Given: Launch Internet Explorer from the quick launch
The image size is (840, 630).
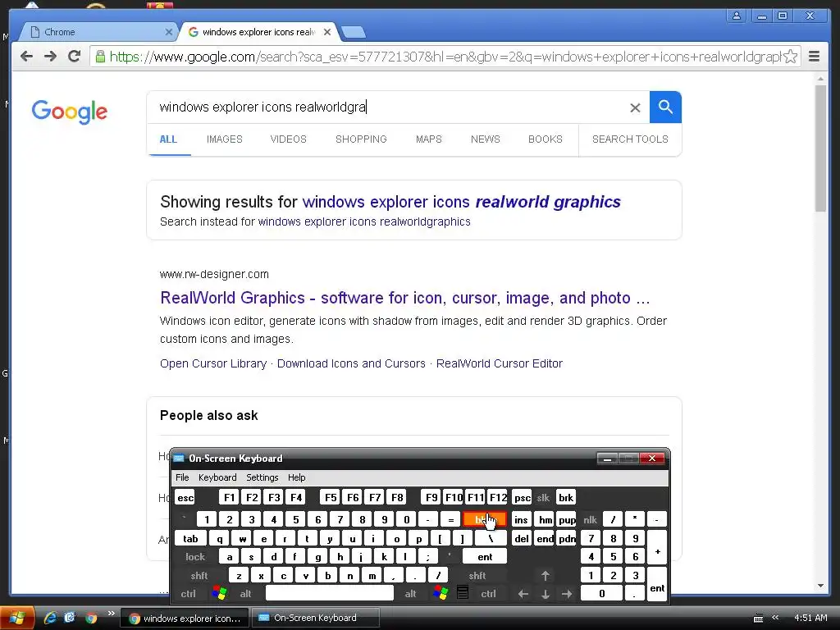Looking at the screenshot, I should tap(50, 618).
